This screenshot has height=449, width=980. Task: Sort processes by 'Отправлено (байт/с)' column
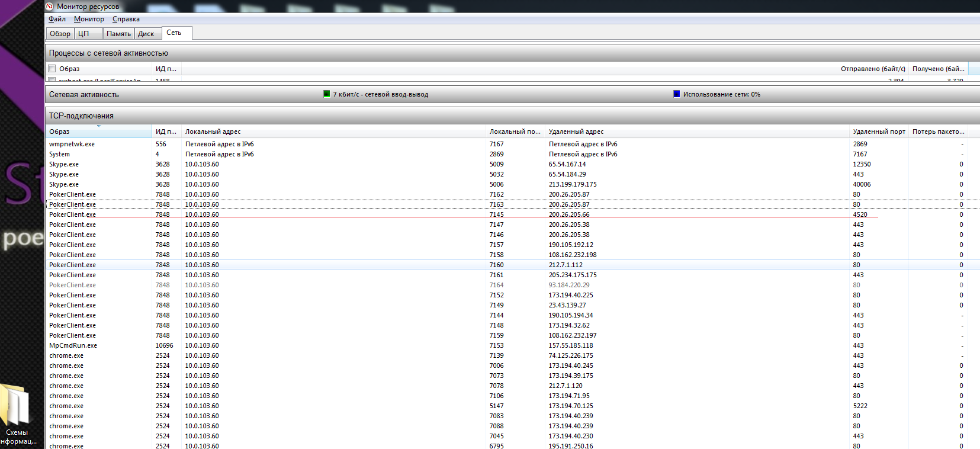point(873,69)
